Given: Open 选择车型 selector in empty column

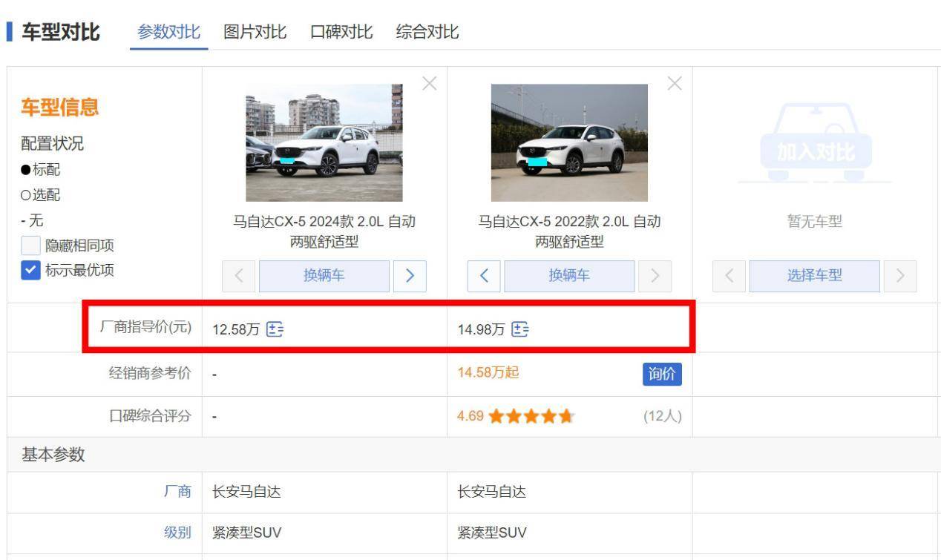Looking at the screenshot, I should coord(814,277).
